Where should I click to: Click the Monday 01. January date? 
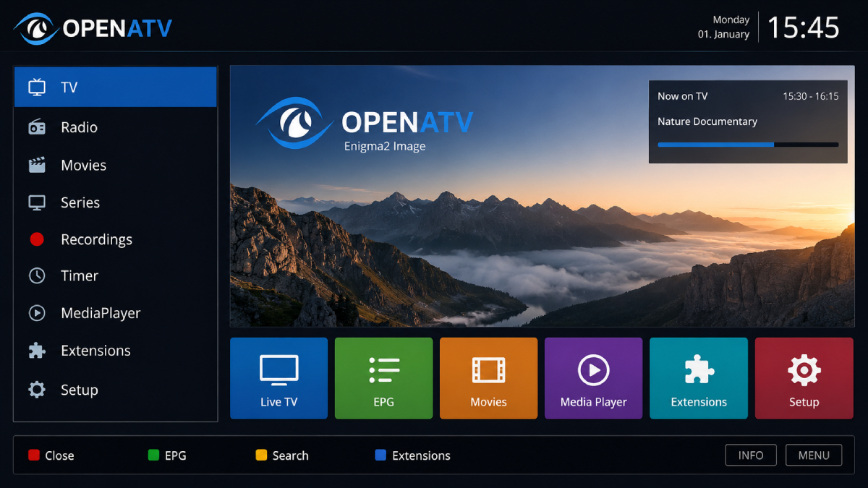[723, 27]
